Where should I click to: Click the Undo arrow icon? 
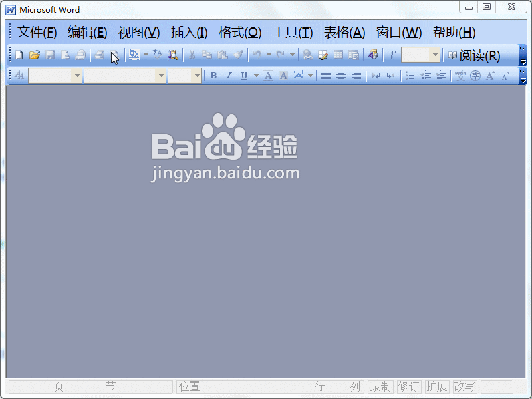[257, 55]
